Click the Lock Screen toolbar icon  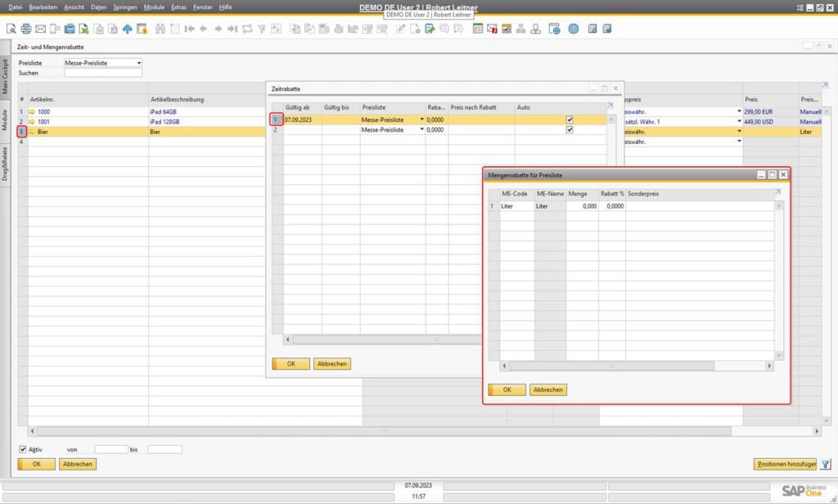(x=142, y=29)
